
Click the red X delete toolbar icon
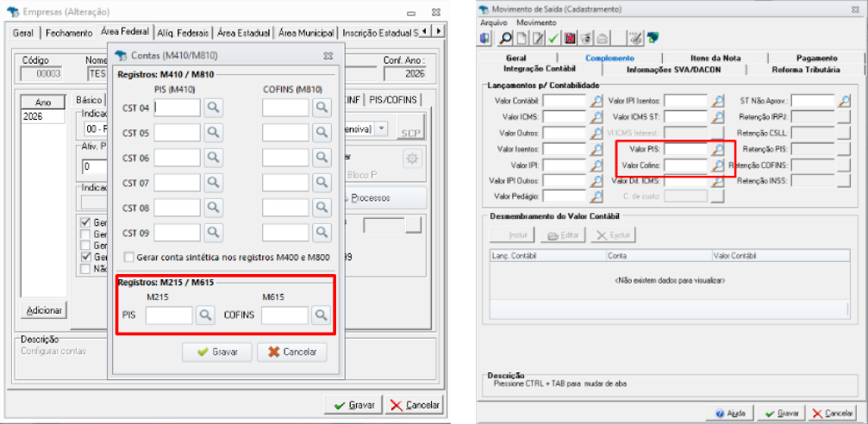click(x=570, y=38)
